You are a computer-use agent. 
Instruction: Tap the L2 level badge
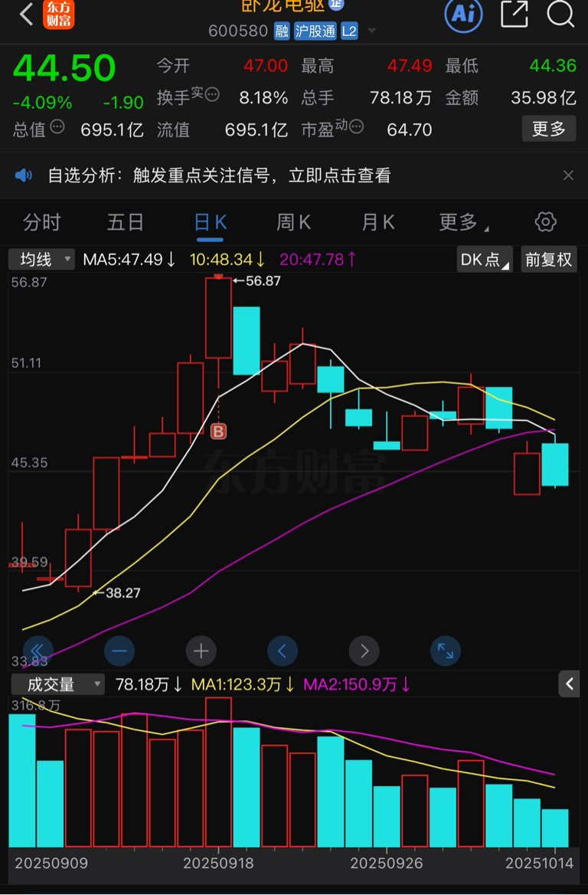point(349,31)
